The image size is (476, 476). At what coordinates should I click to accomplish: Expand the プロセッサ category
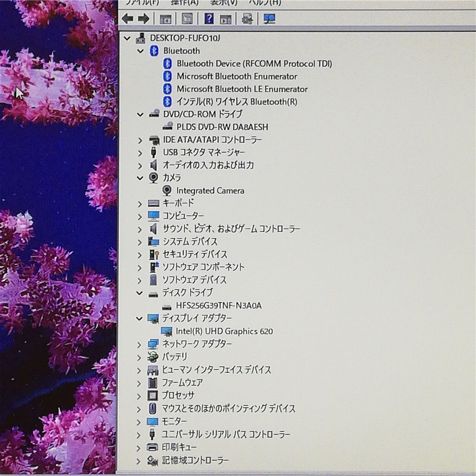[x=139, y=395]
